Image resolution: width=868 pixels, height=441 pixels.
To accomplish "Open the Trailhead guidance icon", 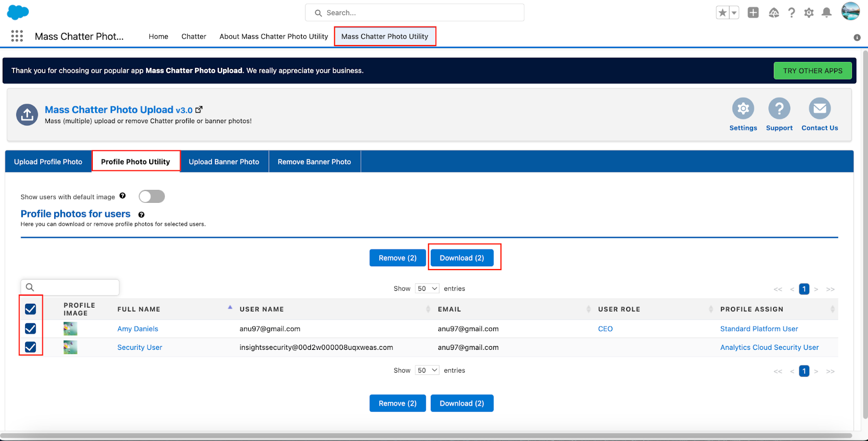I will [x=774, y=12].
